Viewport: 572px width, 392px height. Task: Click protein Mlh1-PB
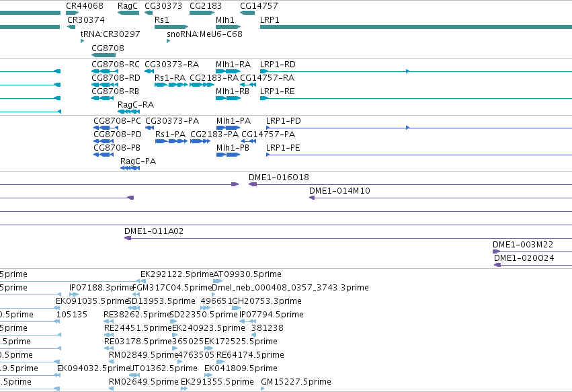tap(233, 148)
